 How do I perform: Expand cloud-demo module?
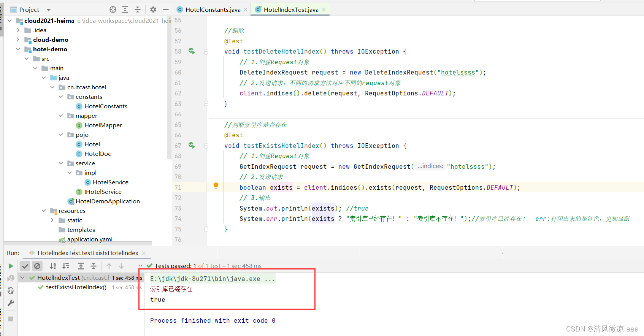18,40
